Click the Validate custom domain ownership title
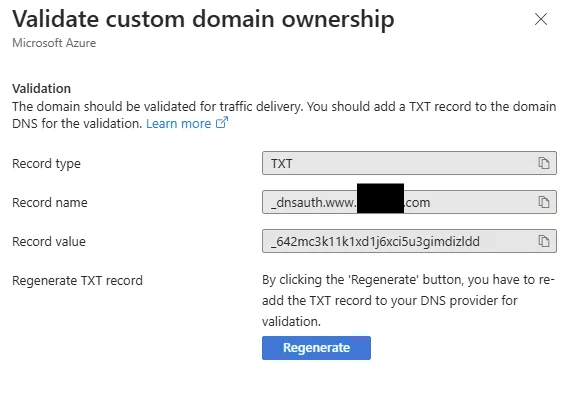Viewport: 568px width, 398px height. pyautogui.click(x=203, y=19)
